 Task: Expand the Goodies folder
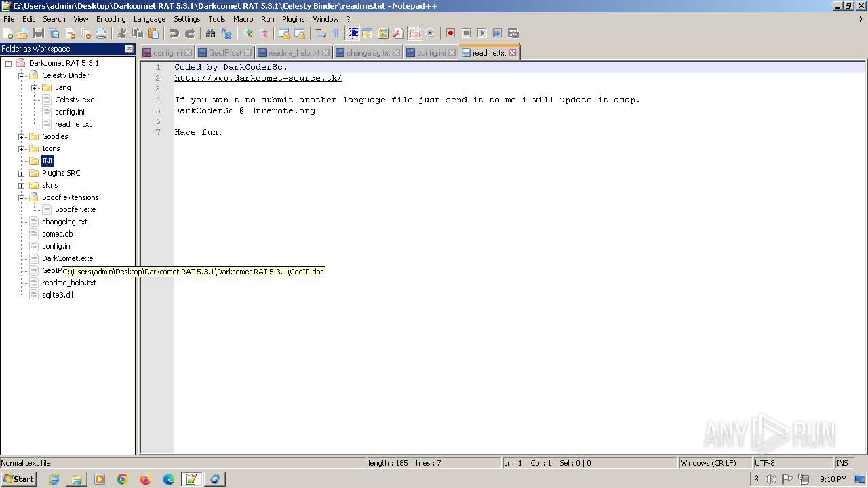[x=21, y=136]
